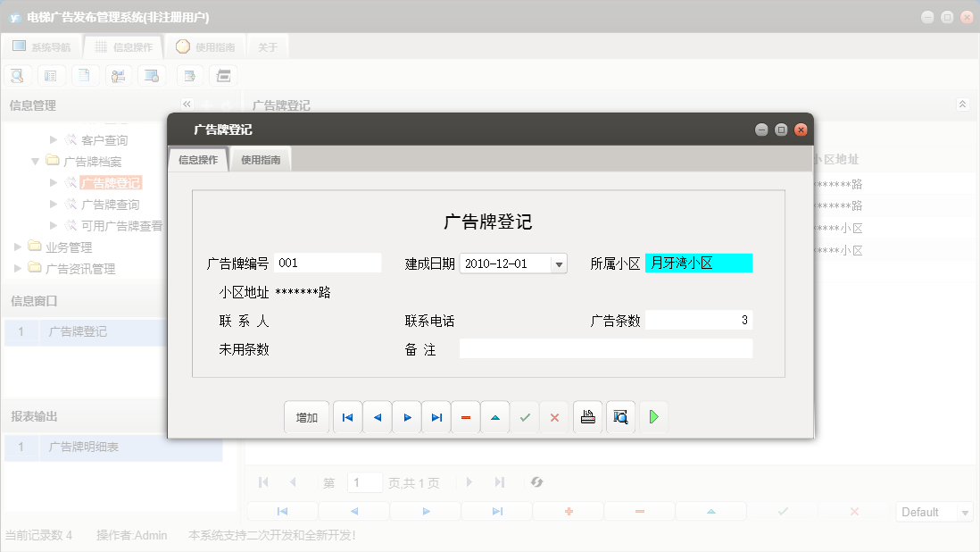This screenshot has width=980, height=552.
Task: Delete current record with the red minus icon
Action: pyautogui.click(x=466, y=417)
